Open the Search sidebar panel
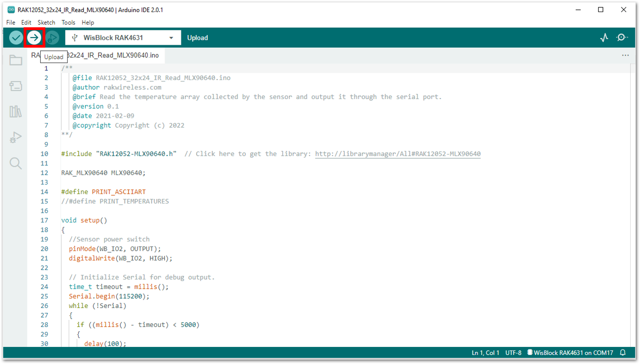The image size is (640, 364). tap(16, 163)
